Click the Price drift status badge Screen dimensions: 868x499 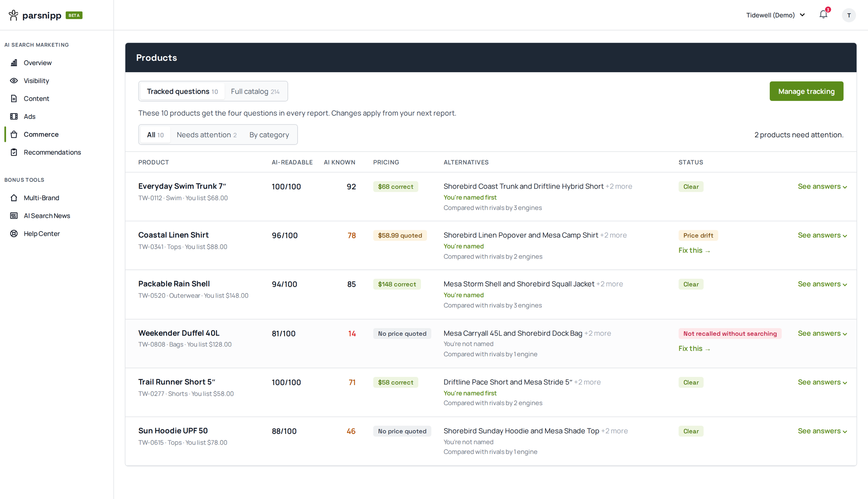(x=698, y=235)
